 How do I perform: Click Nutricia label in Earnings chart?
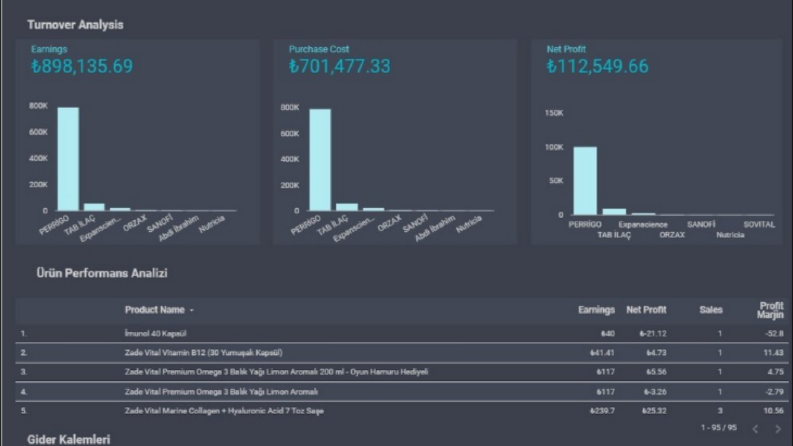coord(211,224)
